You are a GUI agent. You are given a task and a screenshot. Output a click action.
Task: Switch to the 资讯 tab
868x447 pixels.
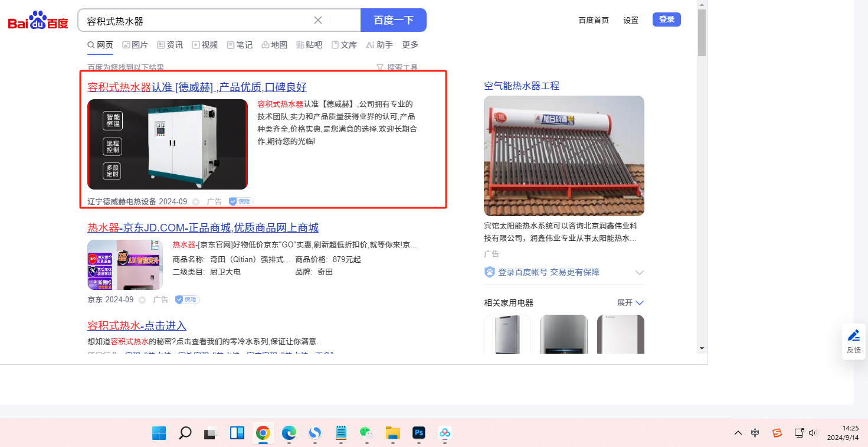[x=170, y=45]
